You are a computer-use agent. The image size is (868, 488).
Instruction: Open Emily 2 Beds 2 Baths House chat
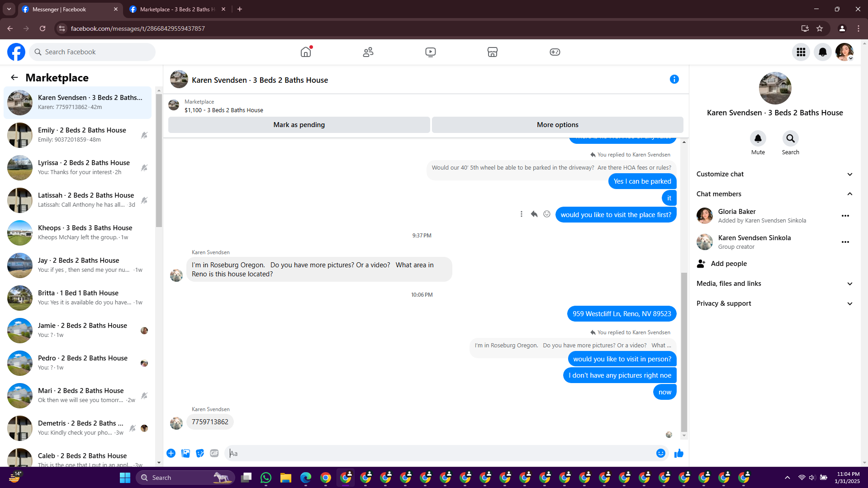coord(77,135)
